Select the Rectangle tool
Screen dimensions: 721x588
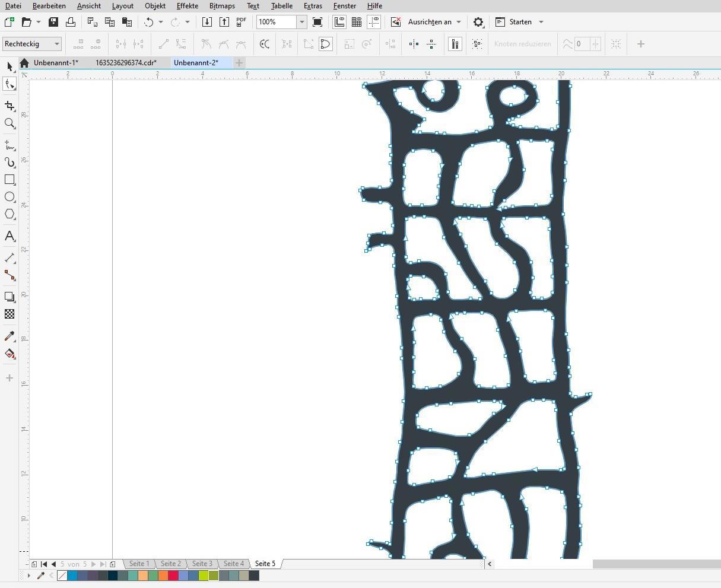pos(9,179)
